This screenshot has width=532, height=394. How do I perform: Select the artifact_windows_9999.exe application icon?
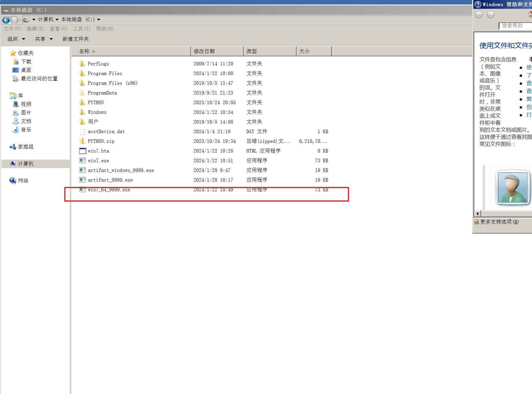(x=82, y=170)
